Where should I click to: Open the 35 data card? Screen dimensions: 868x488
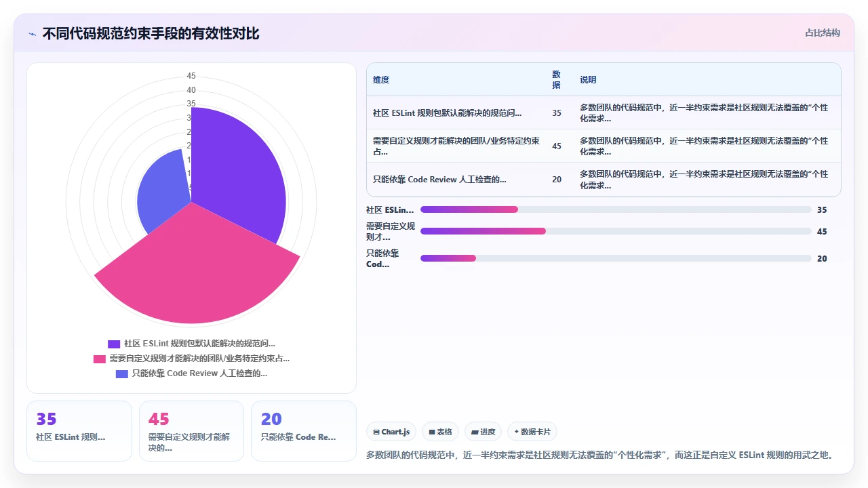click(x=79, y=431)
